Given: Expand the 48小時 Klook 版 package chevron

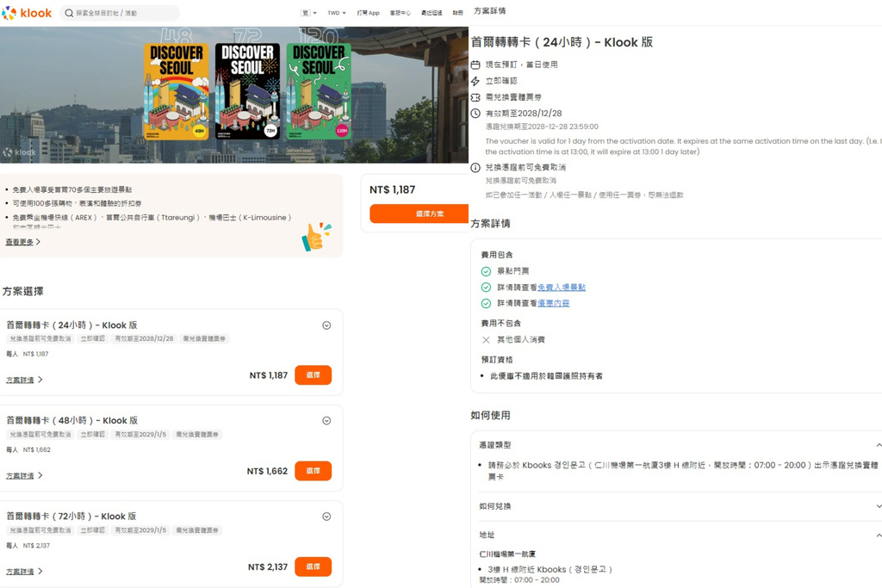Looking at the screenshot, I should (x=326, y=421).
